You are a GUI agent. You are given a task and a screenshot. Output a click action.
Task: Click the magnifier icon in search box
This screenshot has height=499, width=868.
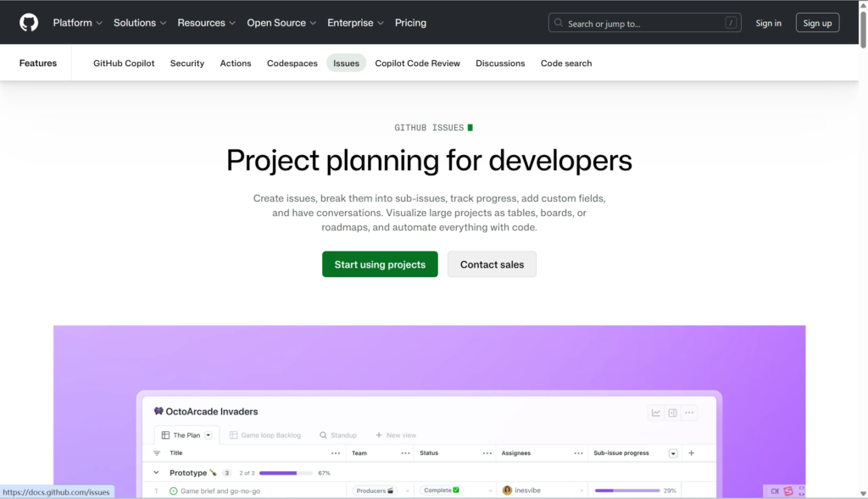[x=558, y=23]
